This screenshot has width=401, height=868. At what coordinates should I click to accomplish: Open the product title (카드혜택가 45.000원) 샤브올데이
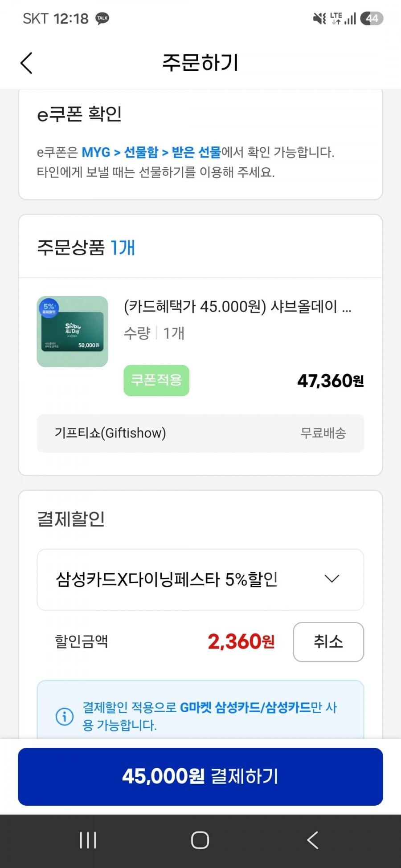pyautogui.click(x=237, y=307)
